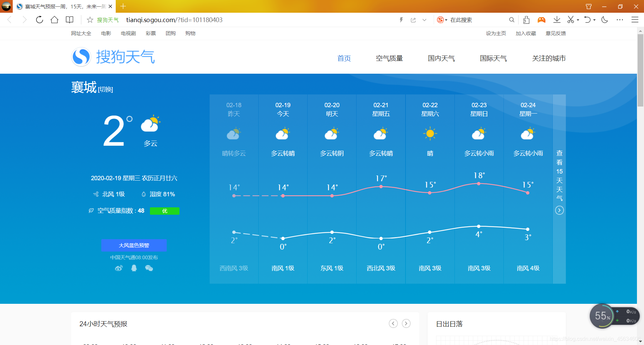Go to browser home page icon
The width and height of the screenshot is (644, 345).
pyautogui.click(x=54, y=20)
